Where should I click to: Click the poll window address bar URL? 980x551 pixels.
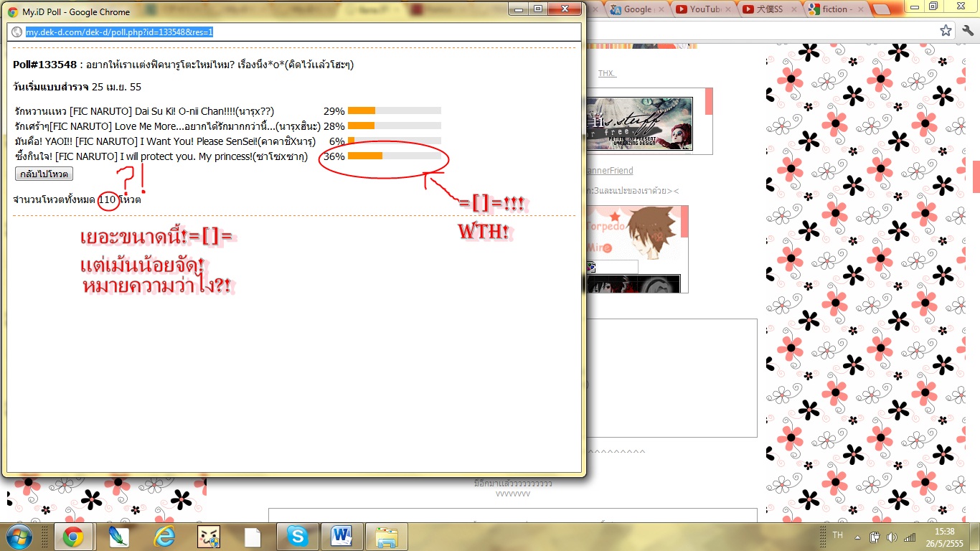[119, 32]
